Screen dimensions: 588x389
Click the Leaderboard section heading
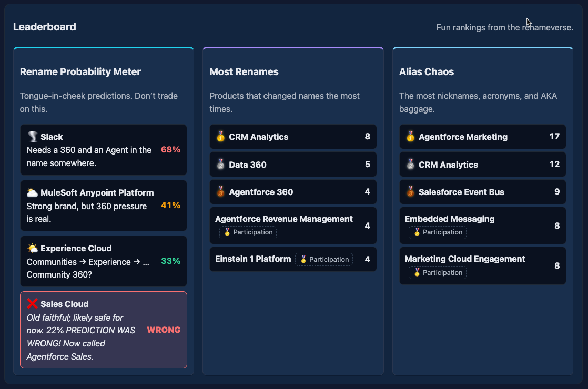45,27
